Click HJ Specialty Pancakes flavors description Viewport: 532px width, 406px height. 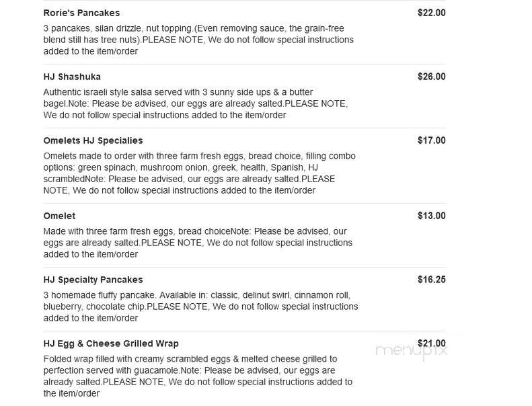click(x=201, y=307)
